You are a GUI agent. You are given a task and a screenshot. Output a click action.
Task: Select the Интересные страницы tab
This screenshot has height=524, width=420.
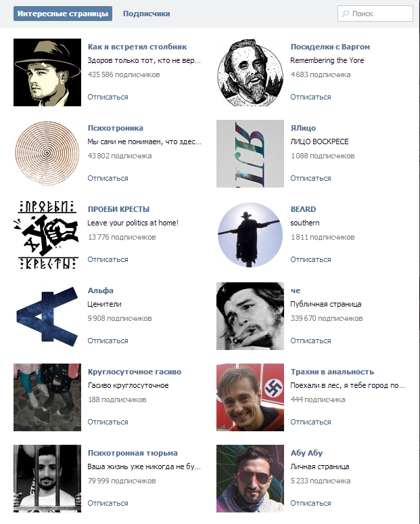[63, 14]
